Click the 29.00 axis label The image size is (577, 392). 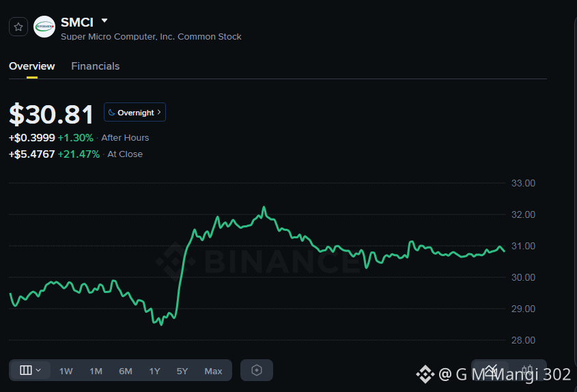tap(523, 309)
